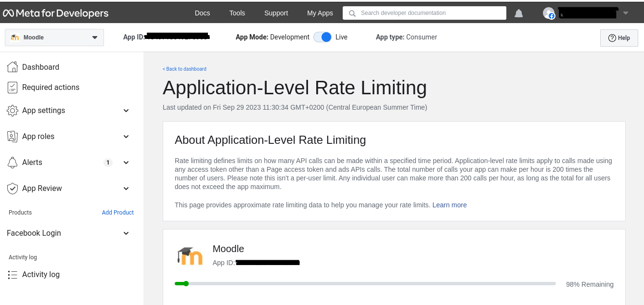
Task: Expand the Facebook Login product chevron
Action: pyautogui.click(x=126, y=233)
